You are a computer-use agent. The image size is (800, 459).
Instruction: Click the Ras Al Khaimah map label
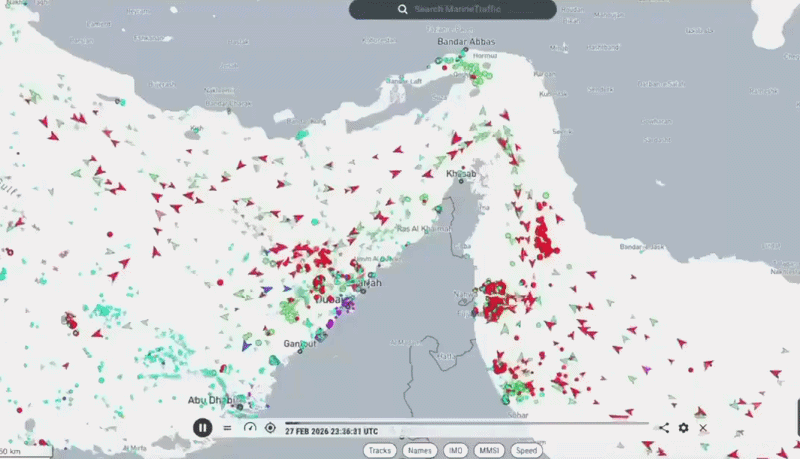tap(426, 228)
